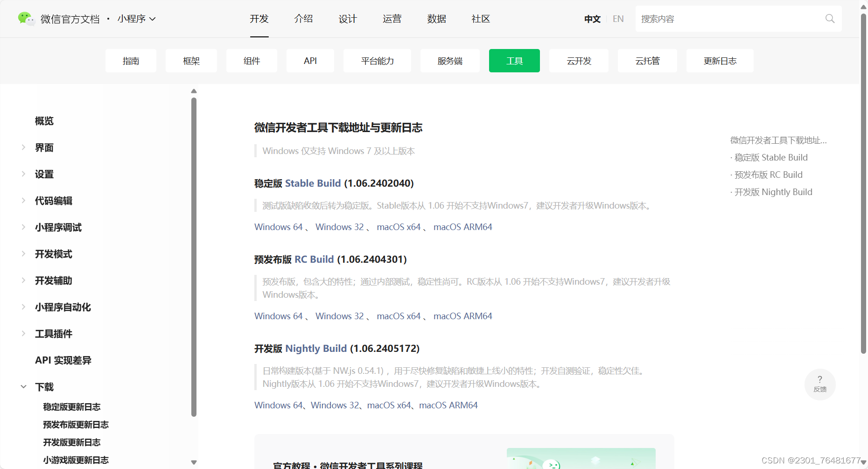
Task: Download Stable Build Windows 32
Action: coord(339,227)
